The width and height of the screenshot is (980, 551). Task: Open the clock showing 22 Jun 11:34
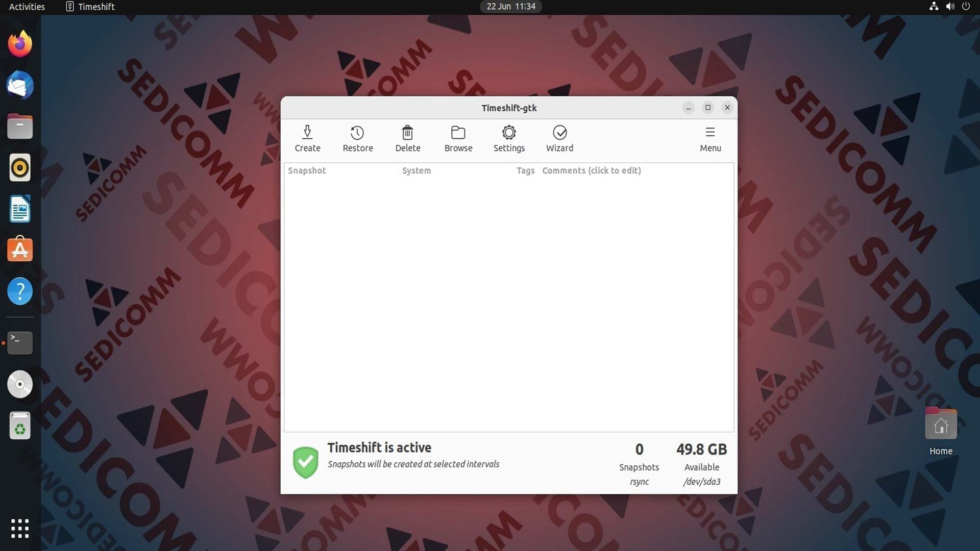511,7
